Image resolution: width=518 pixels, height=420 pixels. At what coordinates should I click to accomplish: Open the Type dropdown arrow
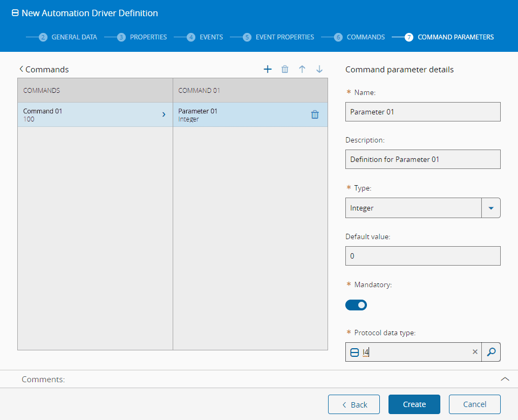[490, 208]
